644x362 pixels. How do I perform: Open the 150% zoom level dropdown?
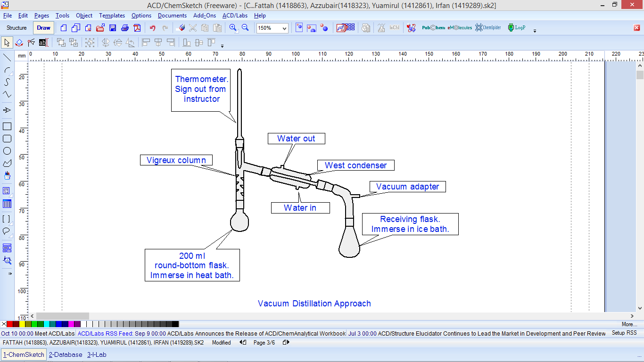[285, 28]
